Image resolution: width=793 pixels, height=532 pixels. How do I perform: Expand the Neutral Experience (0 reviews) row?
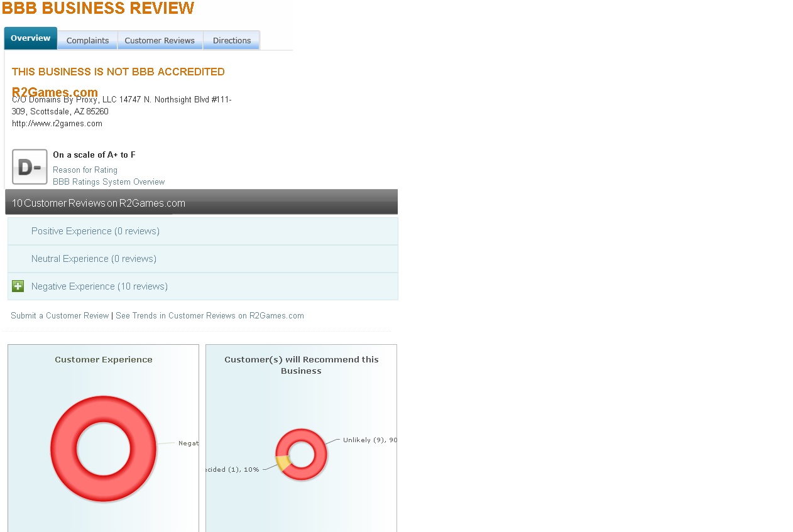[94, 259]
